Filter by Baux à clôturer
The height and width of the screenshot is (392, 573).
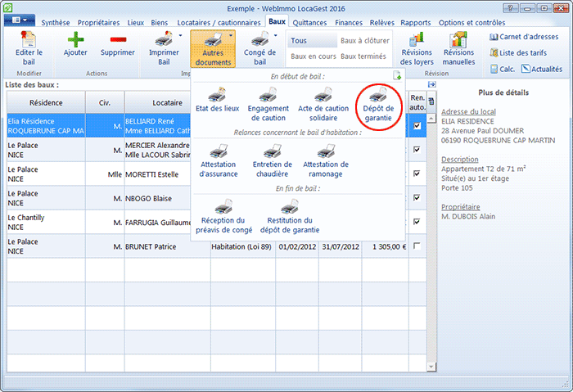click(x=365, y=41)
